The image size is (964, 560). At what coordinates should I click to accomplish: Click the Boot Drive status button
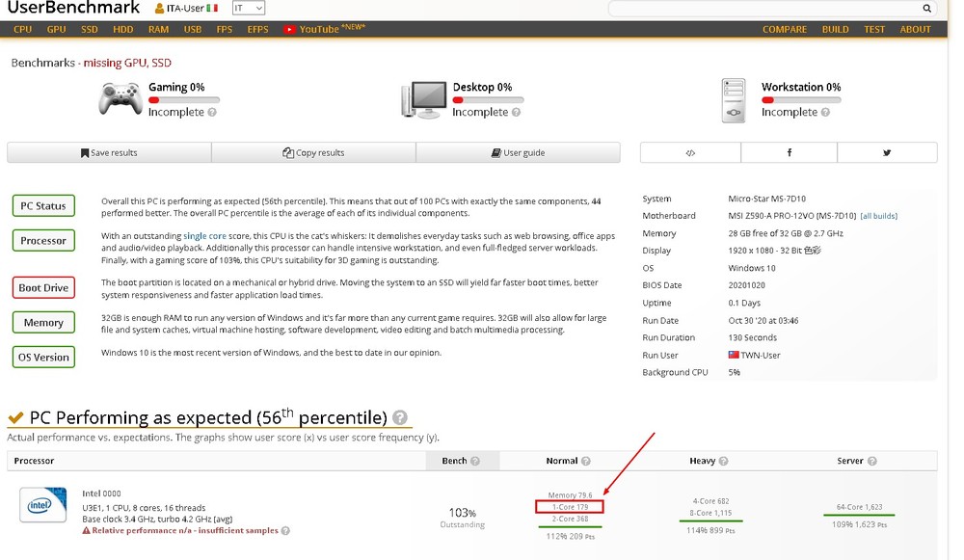pyautogui.click(x=43, y=287)
